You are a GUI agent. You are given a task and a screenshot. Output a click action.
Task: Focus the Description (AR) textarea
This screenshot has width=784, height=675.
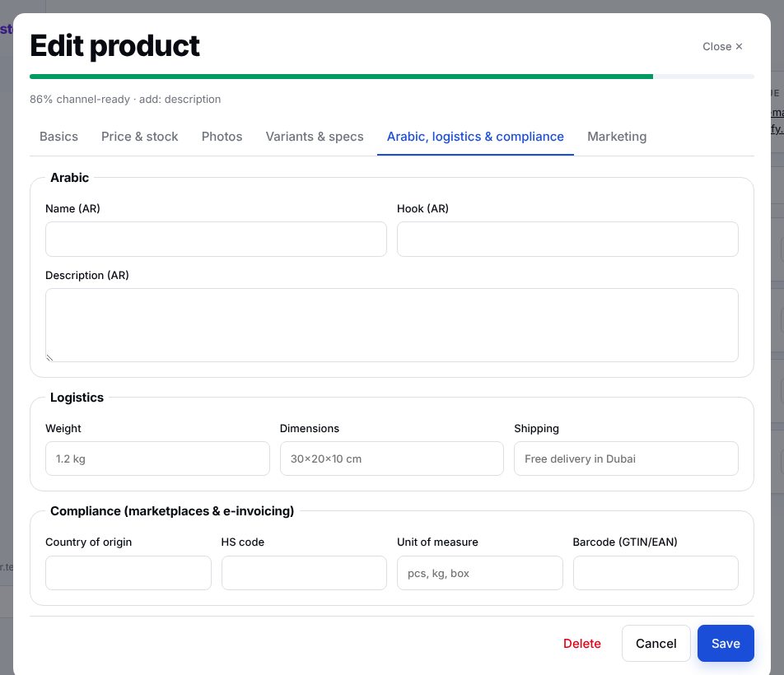coord(391,325)
